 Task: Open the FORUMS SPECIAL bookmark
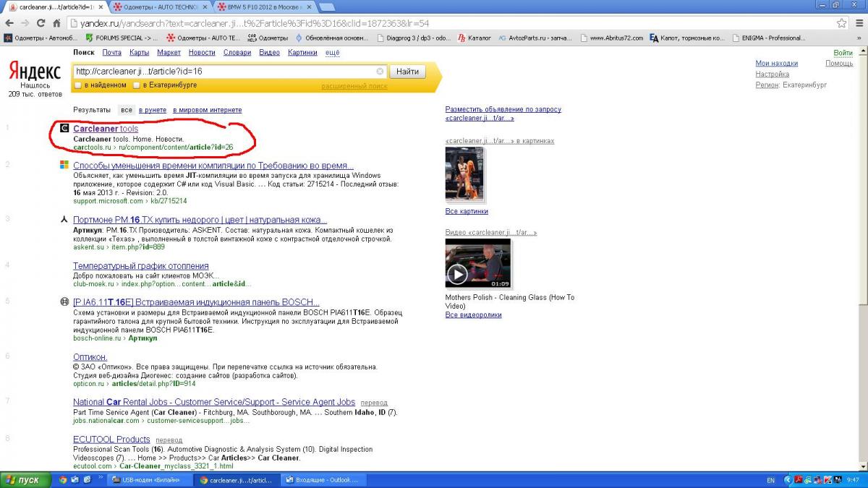121,38
